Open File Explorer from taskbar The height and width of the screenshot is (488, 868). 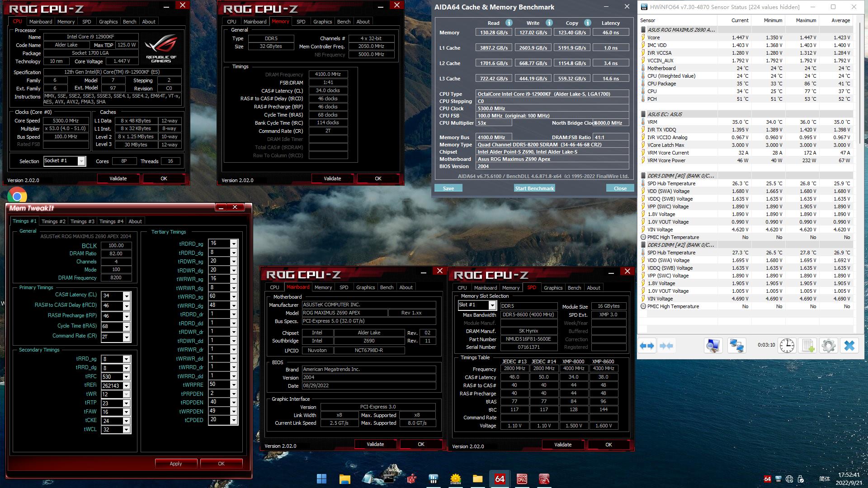point(344,479)
